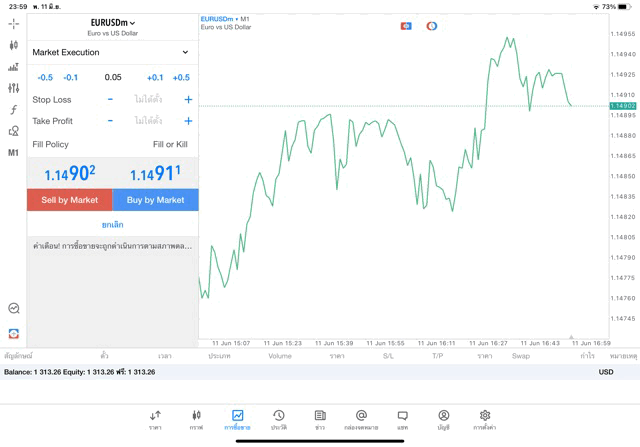
Task: Switch to the Quotes tab in bottom bar
Action: [x=156, y=419]
